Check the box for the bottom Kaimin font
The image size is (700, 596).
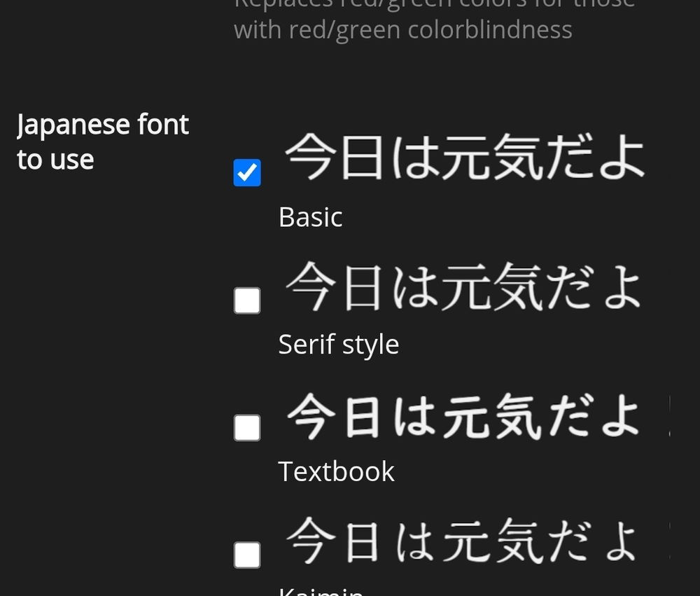[x=247, y=555]
